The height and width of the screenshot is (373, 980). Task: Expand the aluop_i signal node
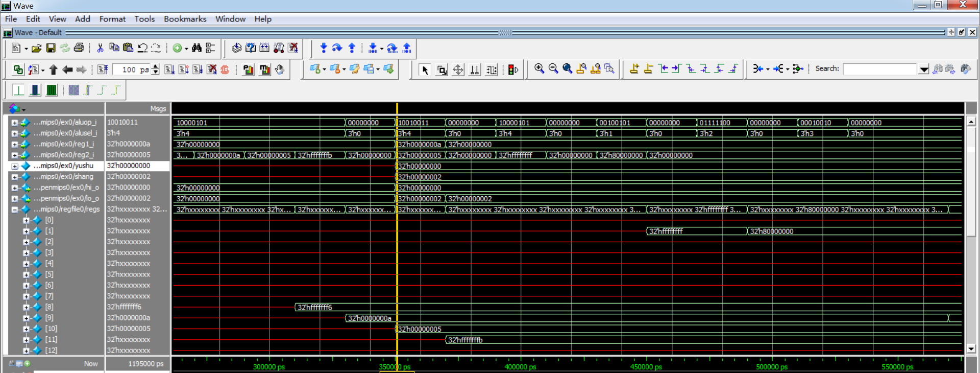click(15, 123)
